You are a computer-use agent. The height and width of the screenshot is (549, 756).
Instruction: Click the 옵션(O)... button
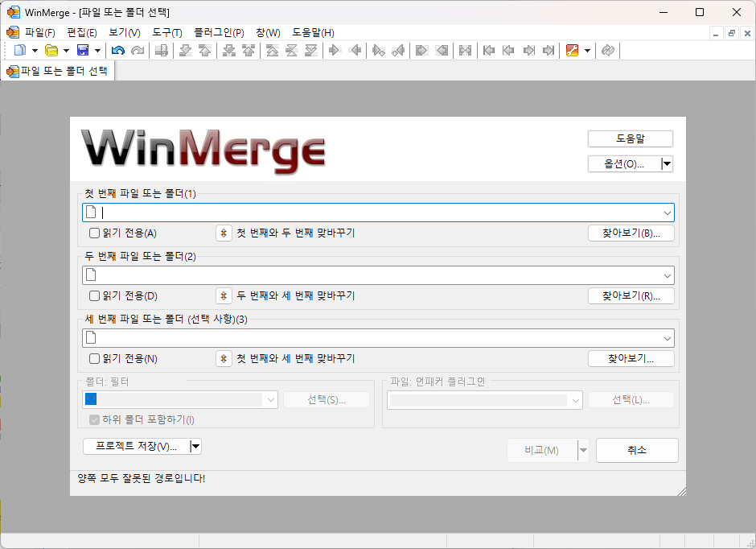(624, 164)
